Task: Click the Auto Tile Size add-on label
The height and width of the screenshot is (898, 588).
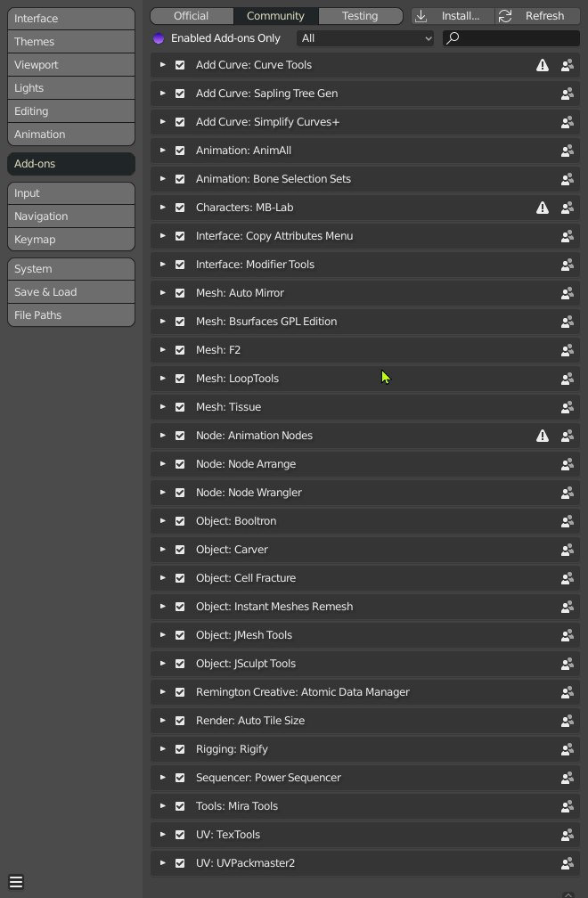Action: coord(250,721)
